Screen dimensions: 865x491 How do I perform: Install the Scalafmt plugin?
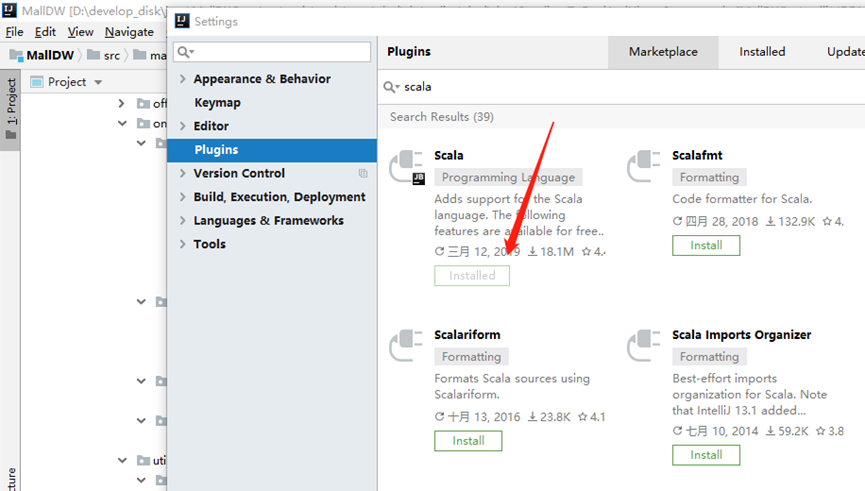click(706, 246)
